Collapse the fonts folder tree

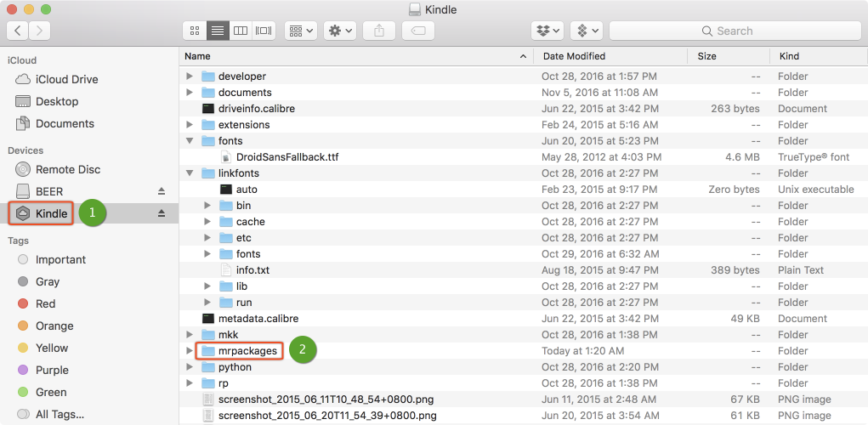190,141
